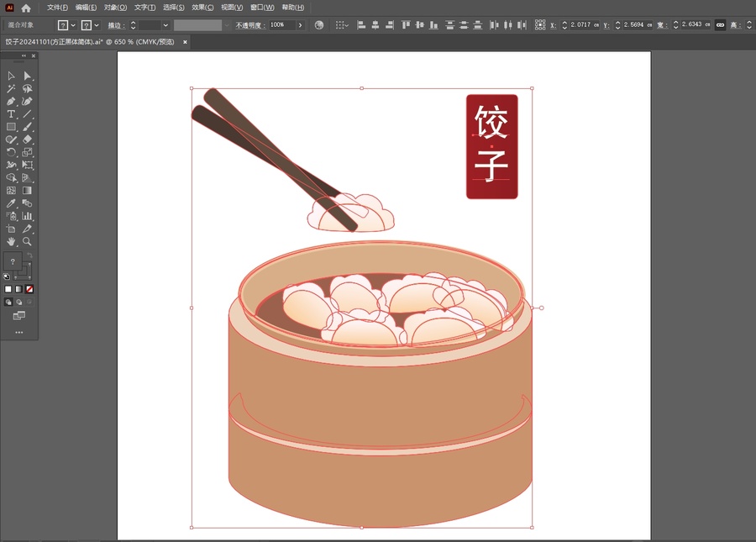
Task: Pick the Mesh tool
Action: 11,191
